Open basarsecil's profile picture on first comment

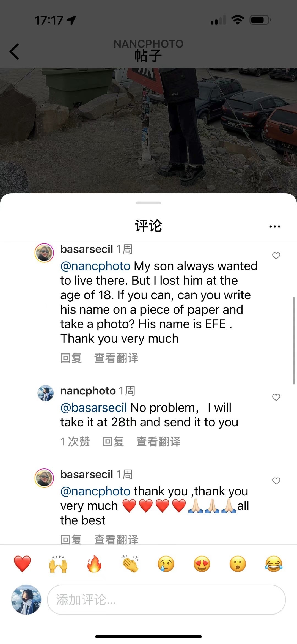pyautogui.click(x=44, y=253)
